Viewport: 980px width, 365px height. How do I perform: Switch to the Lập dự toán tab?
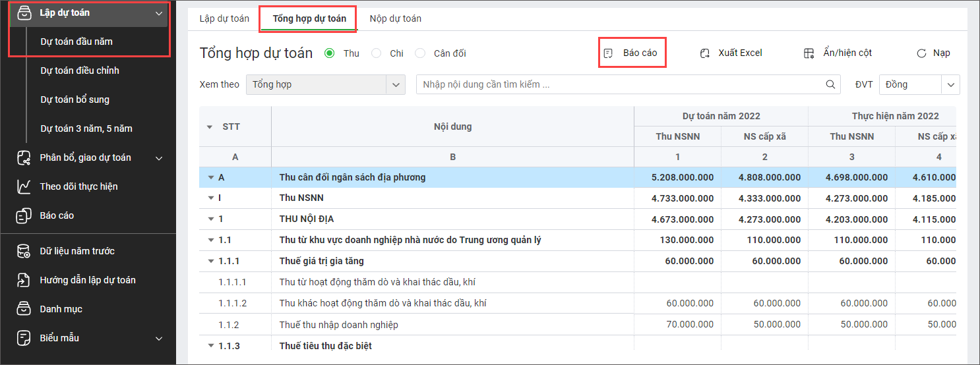click(224, 18)
